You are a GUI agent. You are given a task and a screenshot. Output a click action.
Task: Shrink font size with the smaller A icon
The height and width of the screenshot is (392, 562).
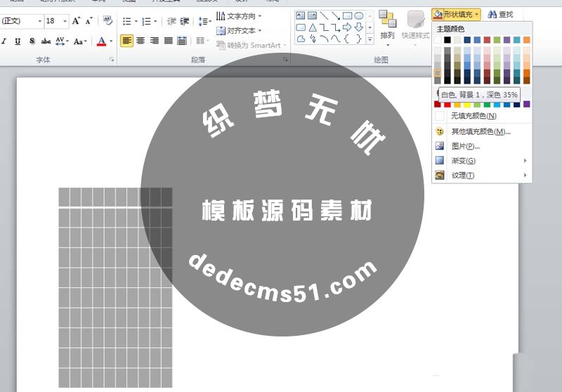[89, 21]
